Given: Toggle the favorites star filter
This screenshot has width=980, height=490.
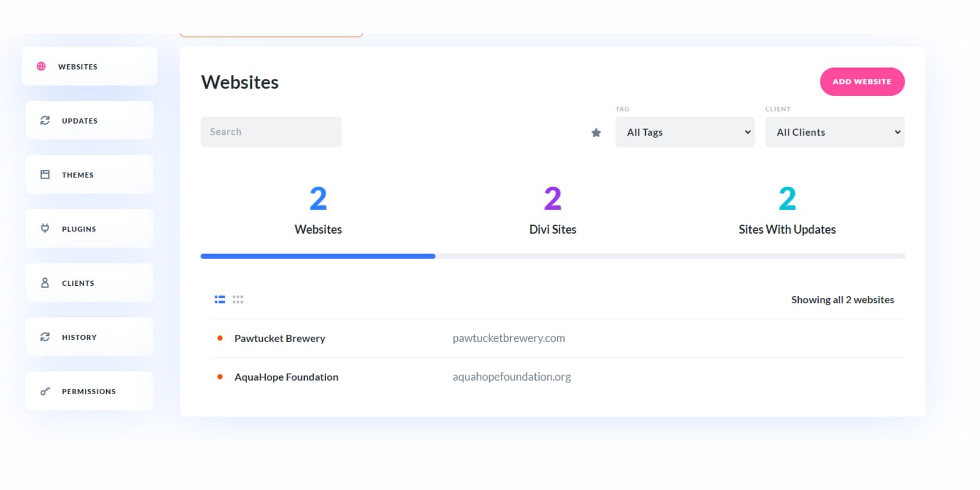Looking at the screenshot, I should point(596,132).
